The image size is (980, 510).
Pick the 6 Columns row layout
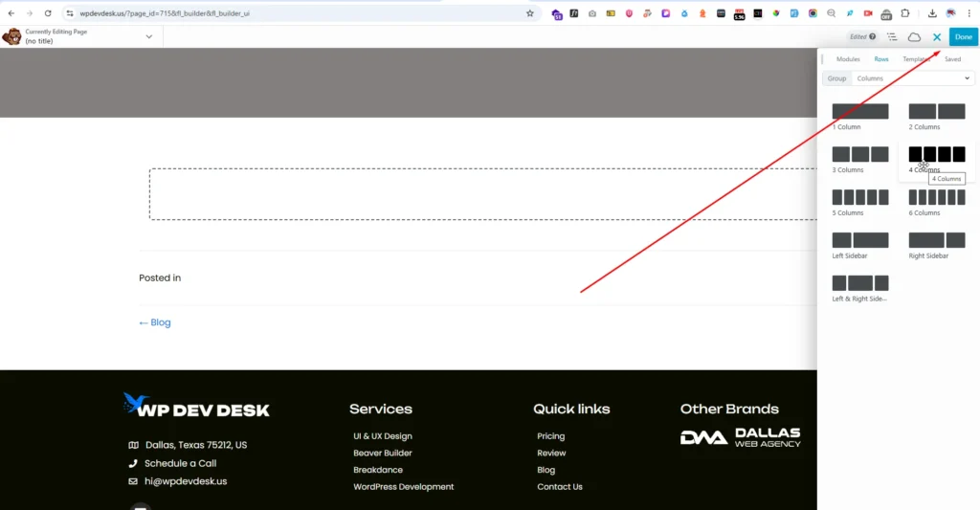pos(936,197)
